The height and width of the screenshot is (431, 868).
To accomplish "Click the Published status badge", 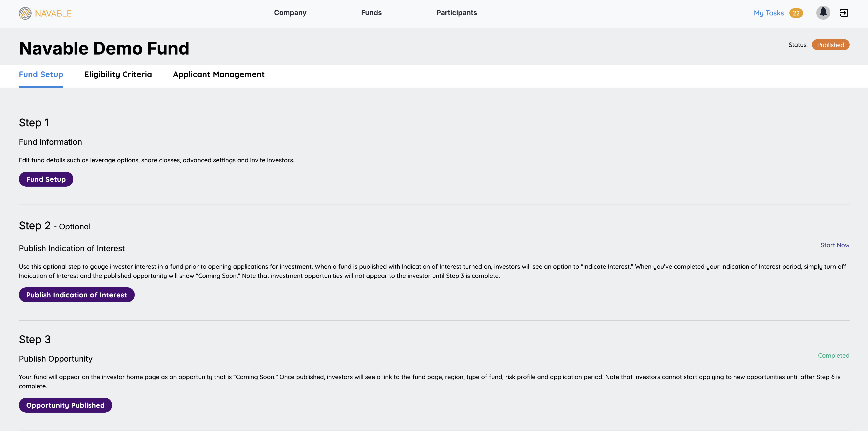I will [830, 45].
